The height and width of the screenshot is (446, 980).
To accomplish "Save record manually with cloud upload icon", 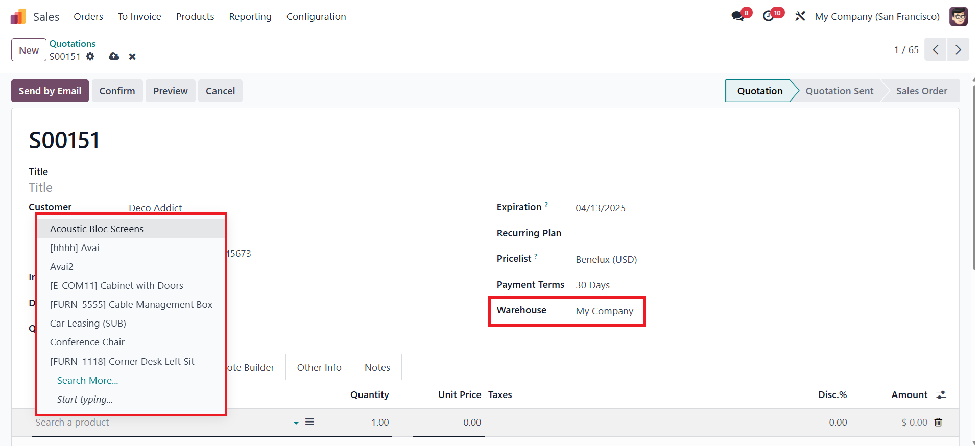I will click(x=114, y=56).
